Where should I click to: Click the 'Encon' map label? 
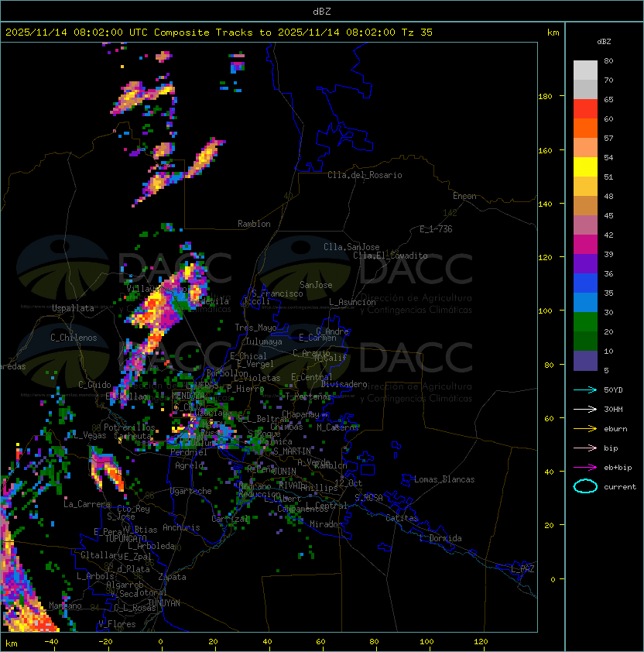[x=464, y=196]
